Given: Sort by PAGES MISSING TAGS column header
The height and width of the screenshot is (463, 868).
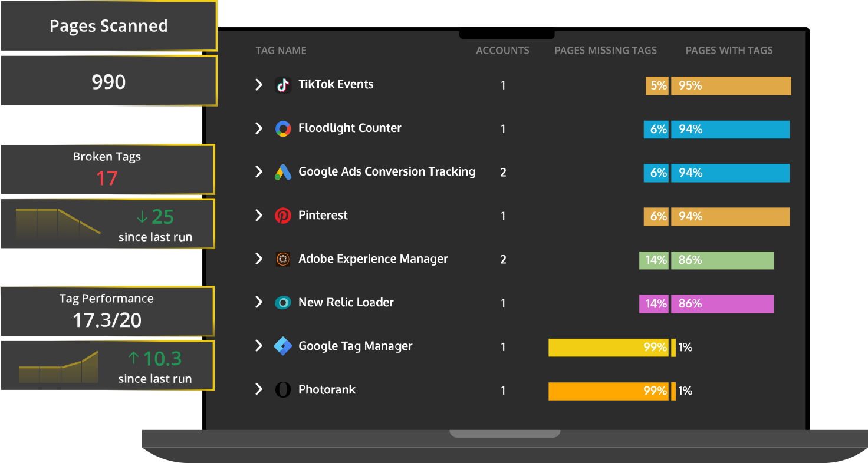Looking at the screenshot, I should pyautogui.click(x=606, y=51).
